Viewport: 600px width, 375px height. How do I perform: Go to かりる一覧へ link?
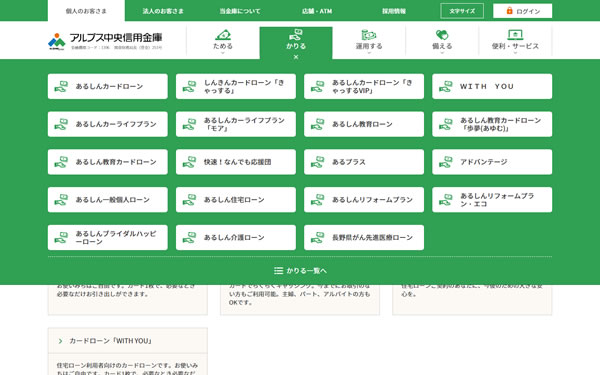[300, 271]
